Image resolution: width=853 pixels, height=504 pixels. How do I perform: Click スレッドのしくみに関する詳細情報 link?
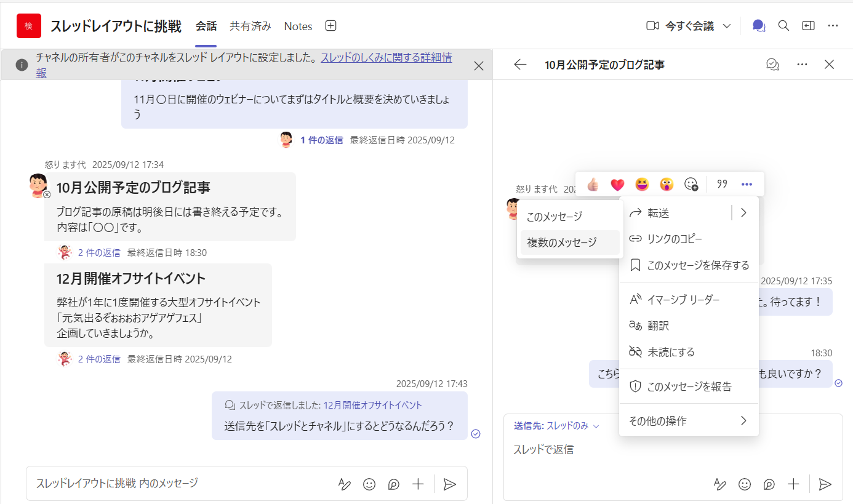point(386,58)
